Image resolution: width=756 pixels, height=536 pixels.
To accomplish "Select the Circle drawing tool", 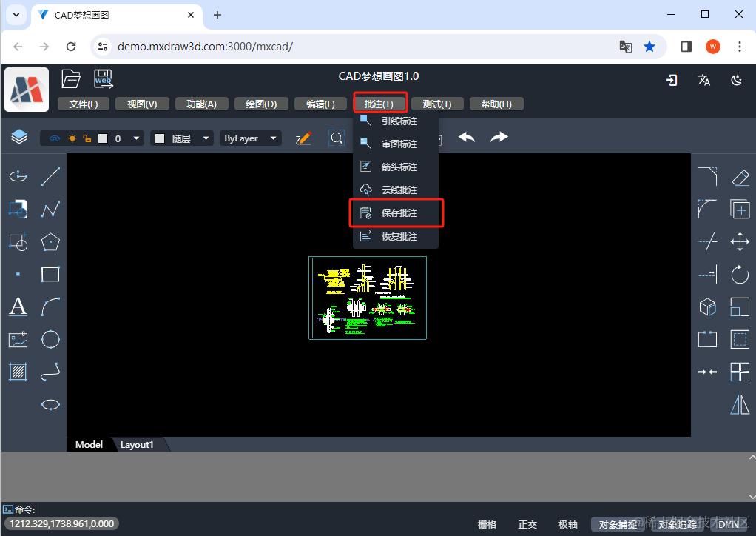I will (50, 340).
